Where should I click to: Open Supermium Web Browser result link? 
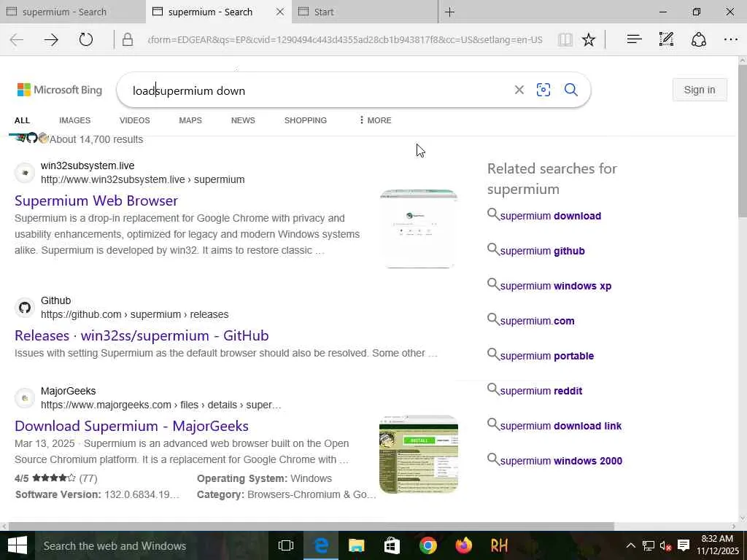pyautogui.click(x=96, y=201)
